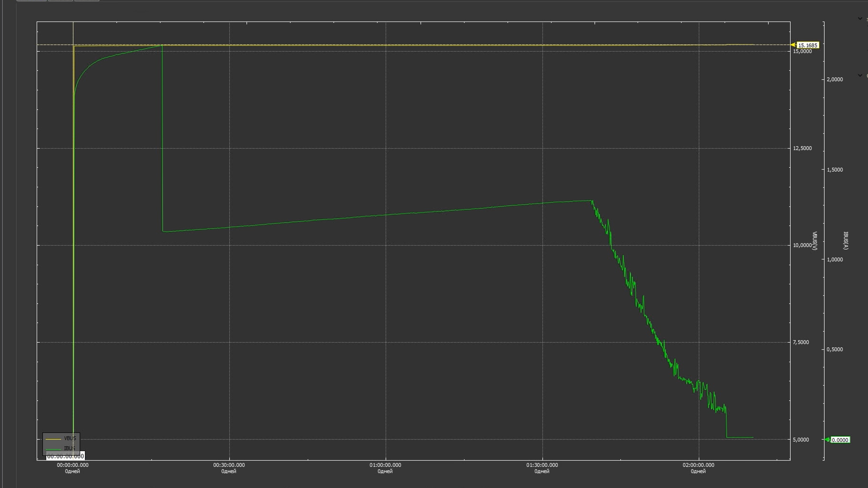Click the IBUS(A) axis title
This screenshot has width=868, height=488.
pos(845,240)
